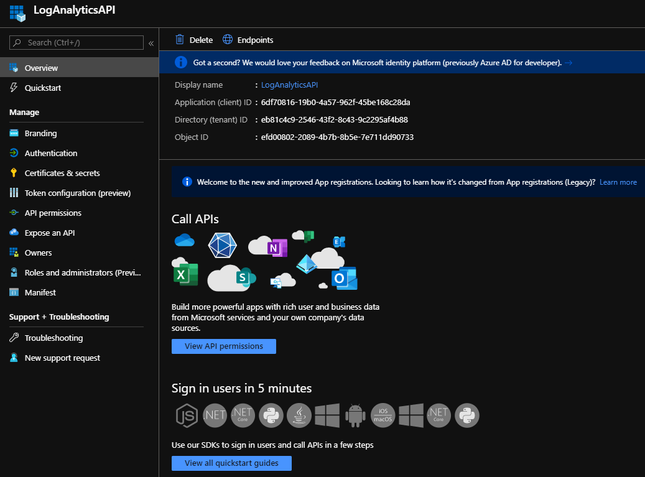Screen dimensions: 645x477
Task: Click the Quickstart lightning bolt icon
Action: coord(14,87)
